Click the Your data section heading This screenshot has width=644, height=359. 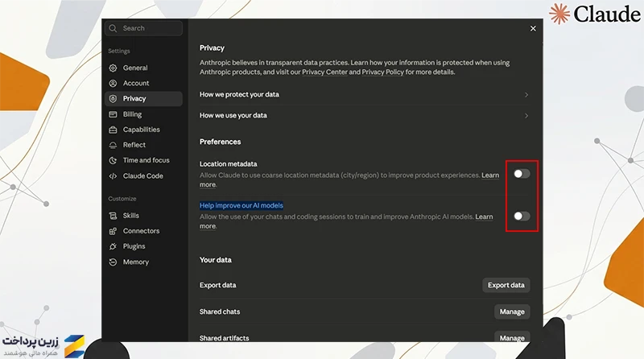coord(215,260)
